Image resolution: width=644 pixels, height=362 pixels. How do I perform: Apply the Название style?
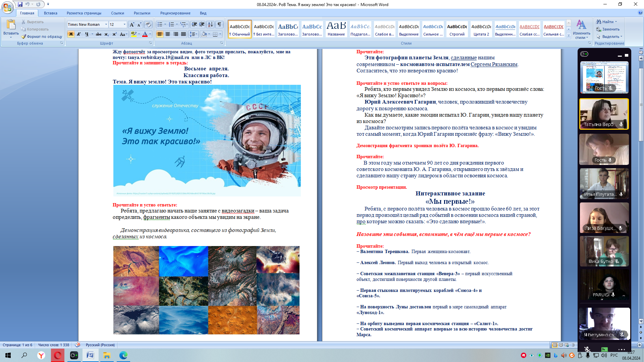336,29
